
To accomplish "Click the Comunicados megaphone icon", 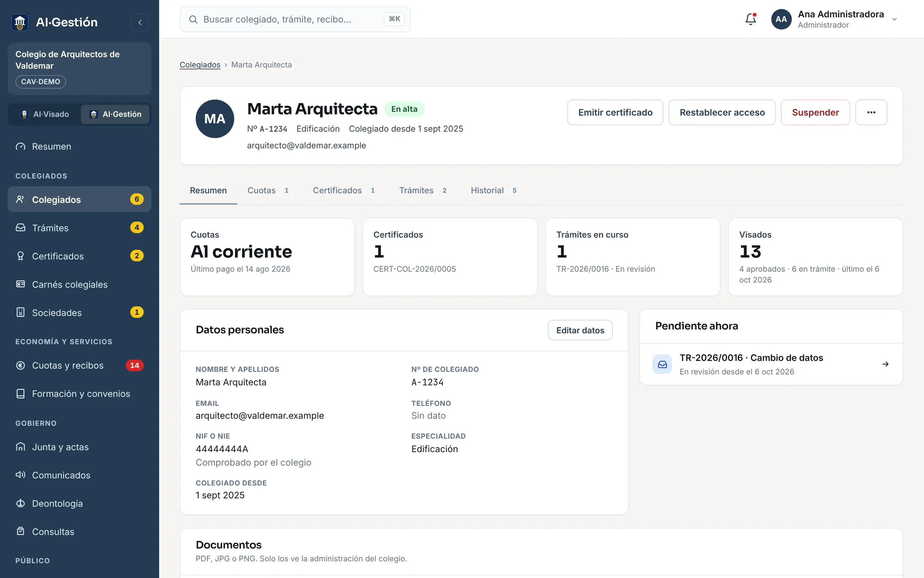I will point(20,475).
